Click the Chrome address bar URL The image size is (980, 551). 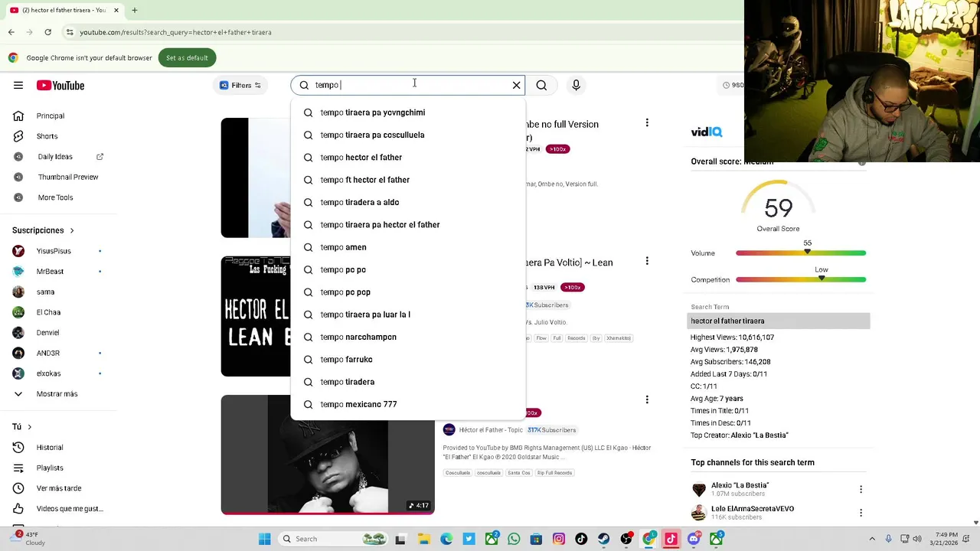coord(175,32)
